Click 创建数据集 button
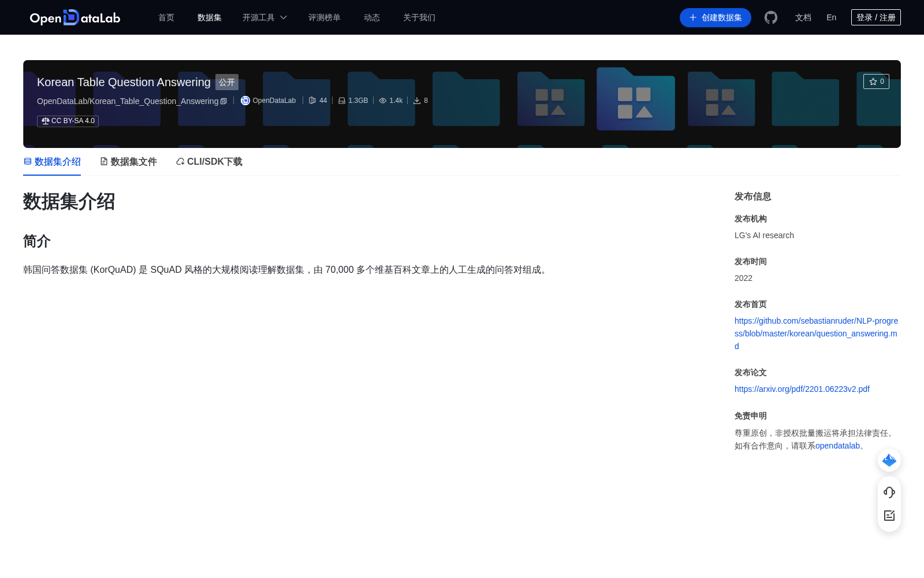The width and height of the screenshot is (924, 578). click(716, 17)
